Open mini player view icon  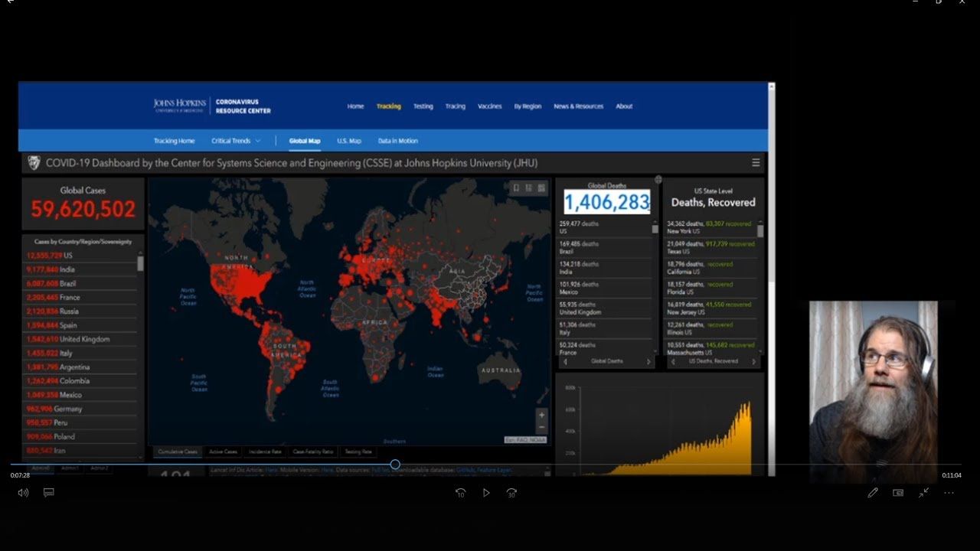tap(898, 493)
